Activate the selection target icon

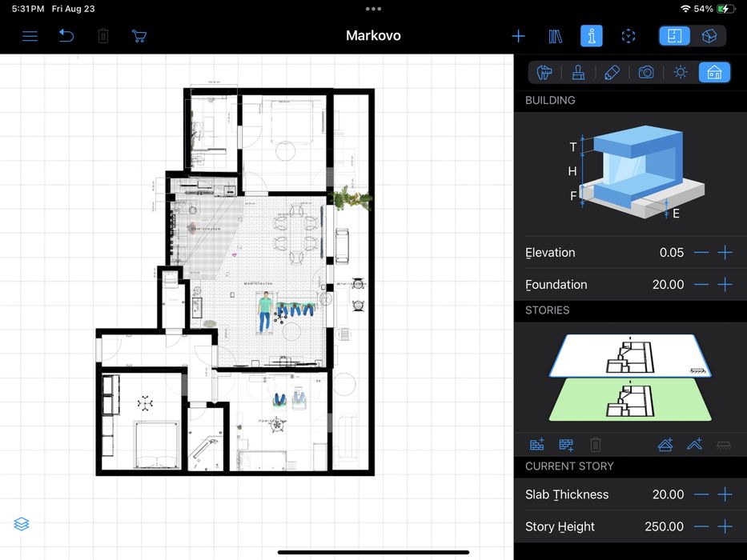point(629,36)
